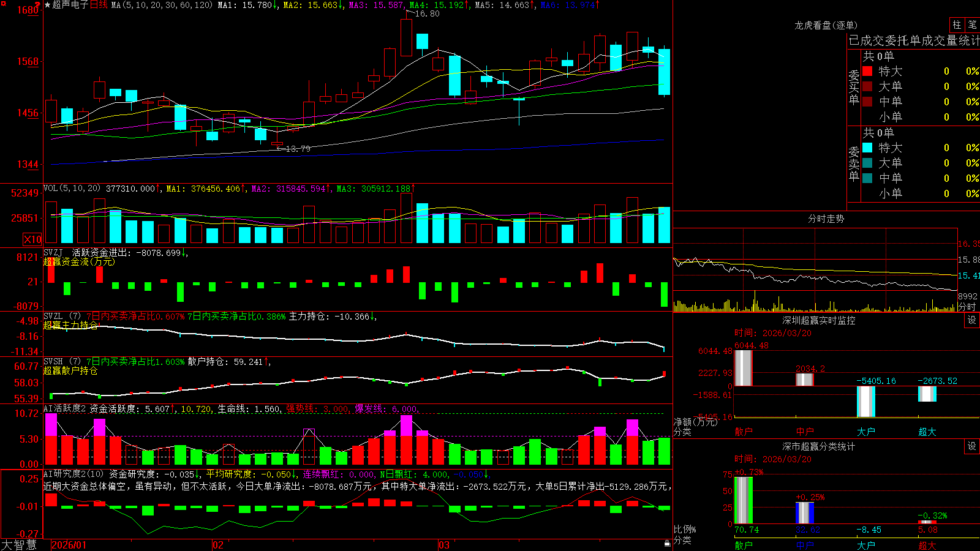The image size is (980, 551).
Task: Click the 深市超赢分类统计 panel title
Action: point(819,446)
